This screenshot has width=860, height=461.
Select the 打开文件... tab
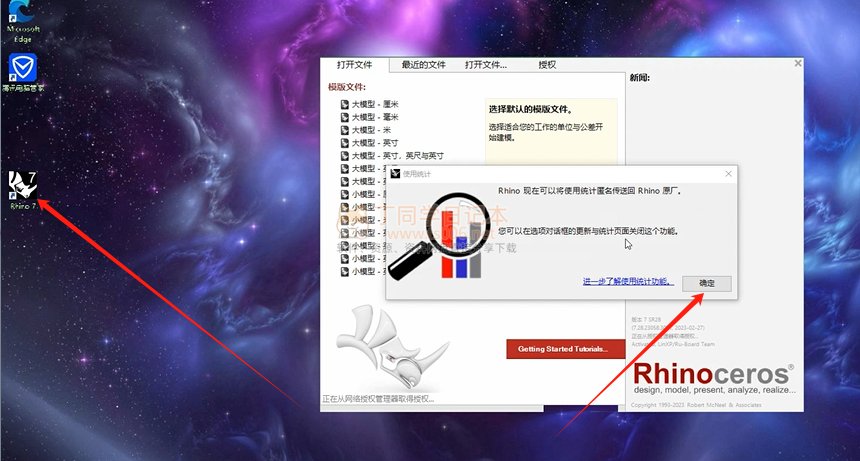pos(485,65)
